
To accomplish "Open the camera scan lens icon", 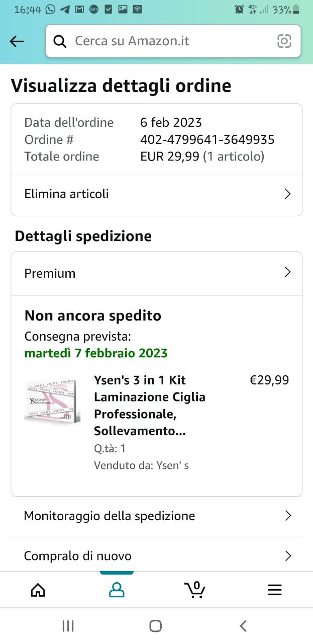I will [x=284, y=41].
